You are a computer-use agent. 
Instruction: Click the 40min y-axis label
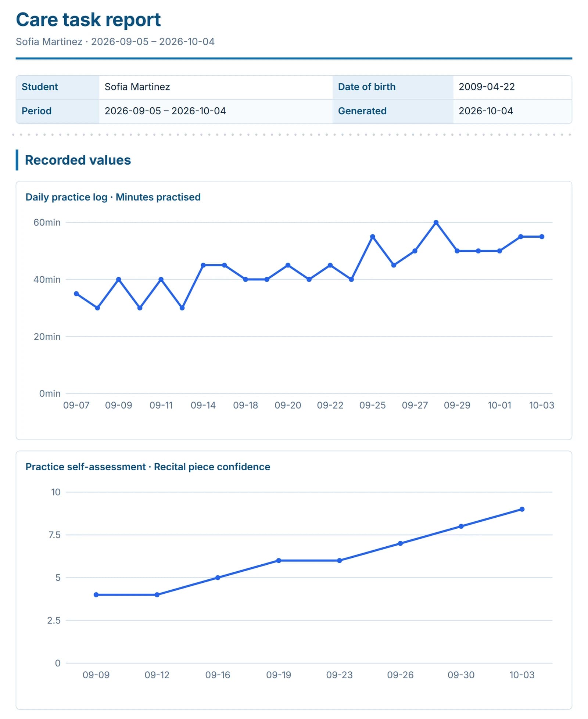coord(47,280)
